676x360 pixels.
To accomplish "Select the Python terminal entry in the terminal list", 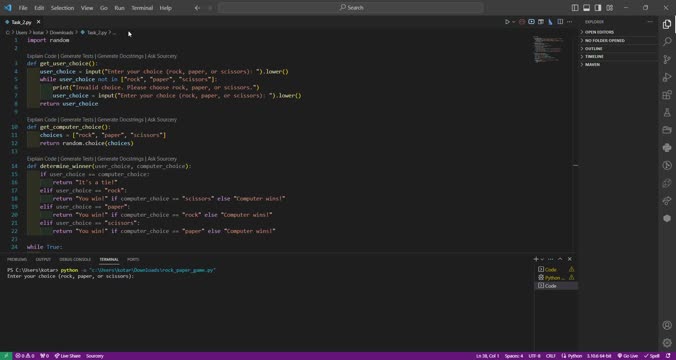I will pos(556,278).
